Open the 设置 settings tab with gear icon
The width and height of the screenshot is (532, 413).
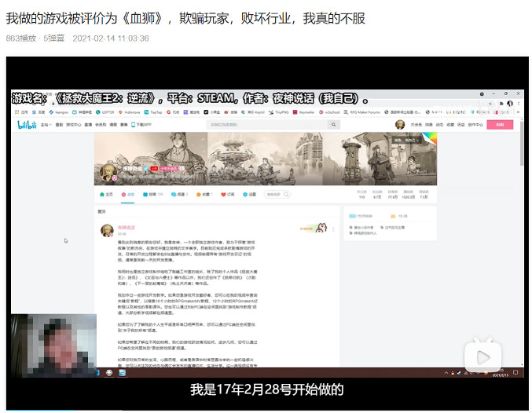click(249, 194)
